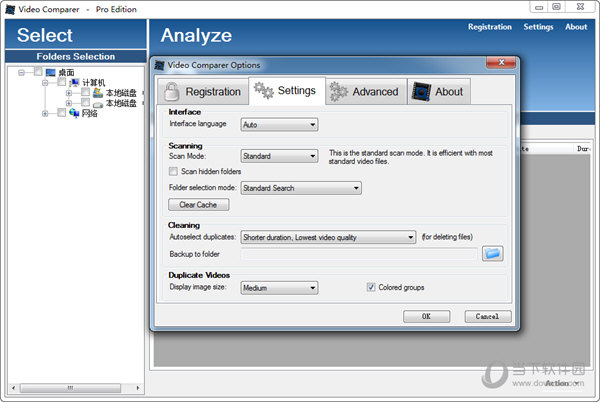Open the Interface language dropdown
Screen dimensions: 600x402
pos(279,125)
